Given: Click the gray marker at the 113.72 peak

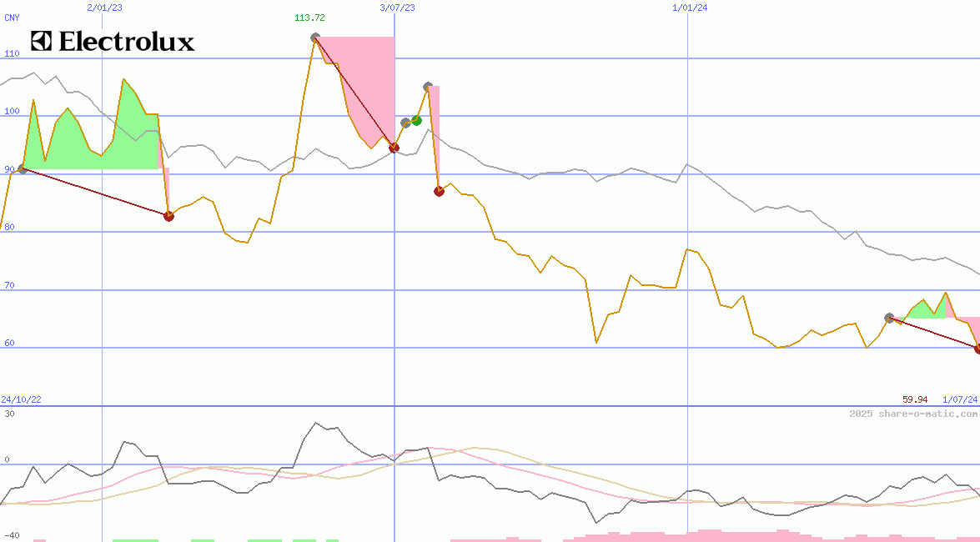Looking at the screenshot, I should (x=315, y=38).
